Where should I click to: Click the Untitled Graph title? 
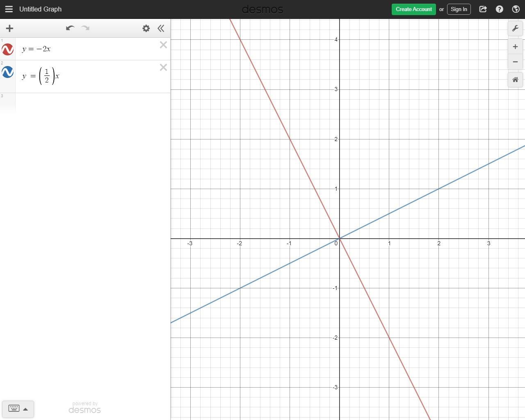click(40, 9)
